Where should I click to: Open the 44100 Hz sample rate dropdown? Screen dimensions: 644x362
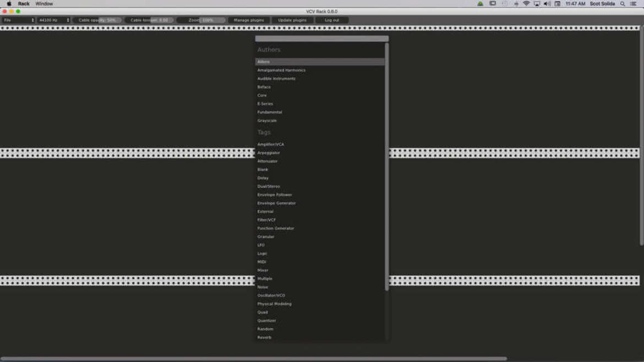tap(54, 20)
